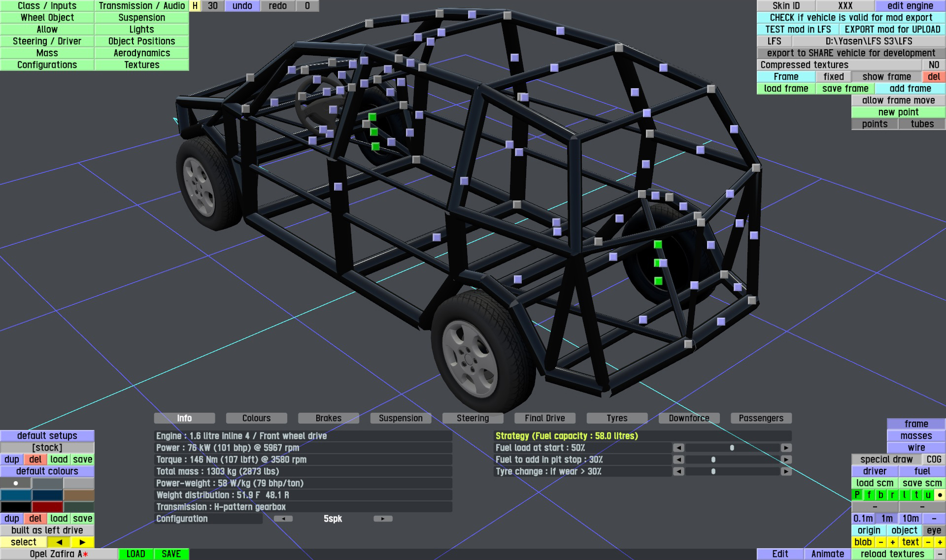Click the yellow left arrow beside select
The width and height of the screenshot is (946, 560).
point(59,542)
